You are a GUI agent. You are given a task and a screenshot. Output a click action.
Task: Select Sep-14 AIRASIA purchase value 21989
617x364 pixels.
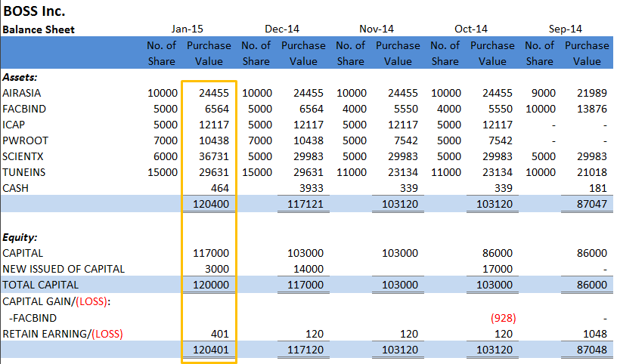[592, 93]
